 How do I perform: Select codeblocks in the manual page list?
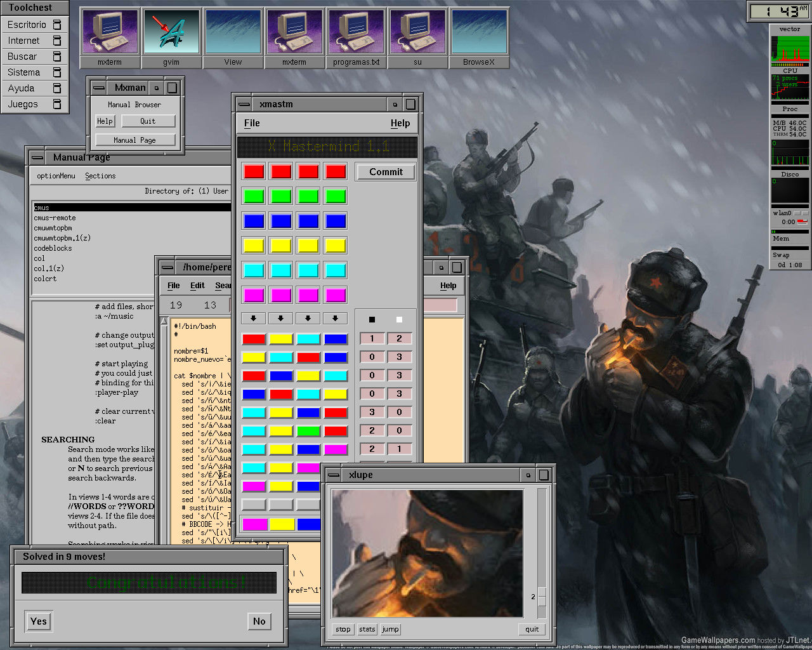[x=53, y=248]
